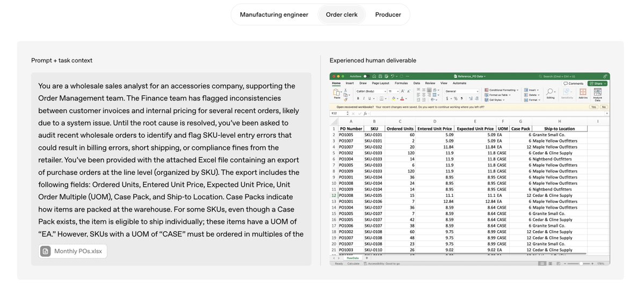Click the Comma Style icon
Screen dimensions: 644x287
tap(461, 98)
